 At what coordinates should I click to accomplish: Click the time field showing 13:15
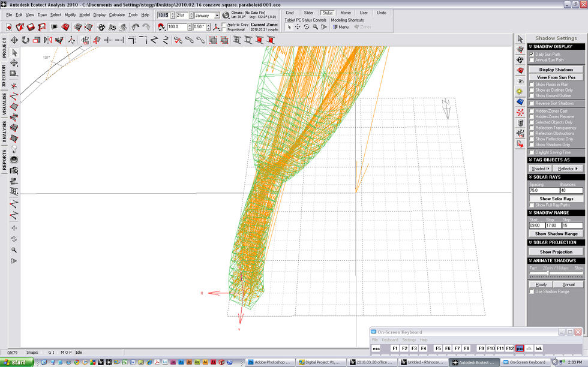pos(164,16)
